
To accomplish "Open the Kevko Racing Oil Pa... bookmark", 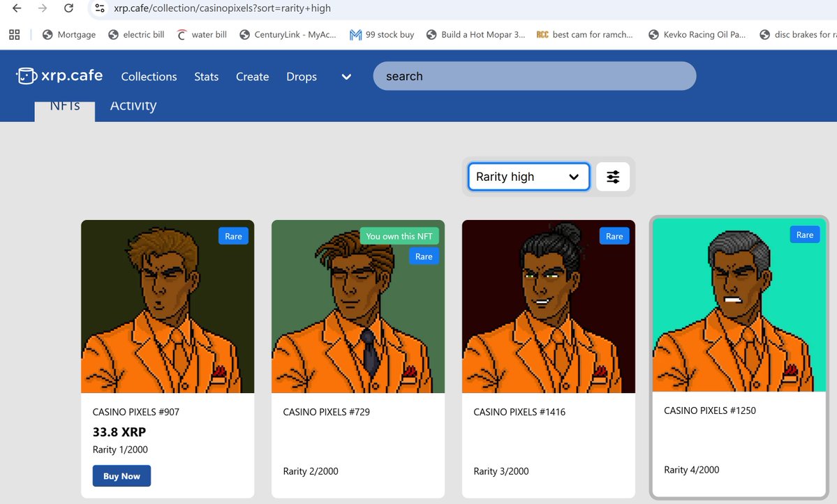I will (697, 35).
